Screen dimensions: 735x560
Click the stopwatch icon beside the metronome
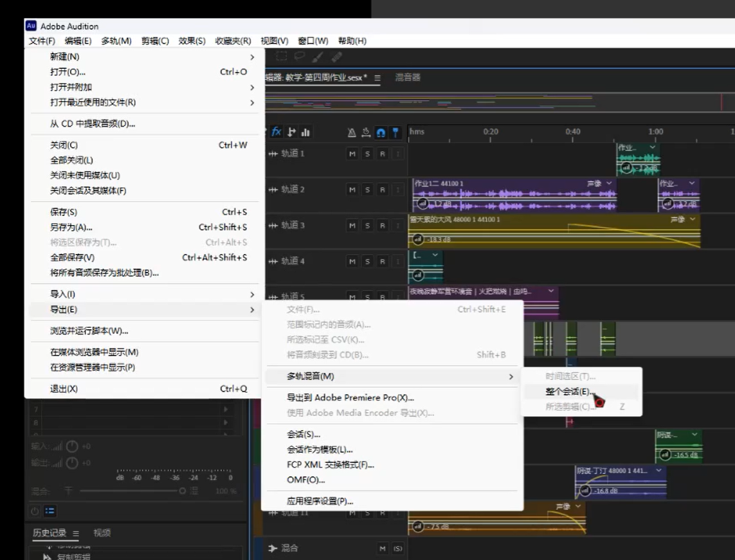(366, 132)
